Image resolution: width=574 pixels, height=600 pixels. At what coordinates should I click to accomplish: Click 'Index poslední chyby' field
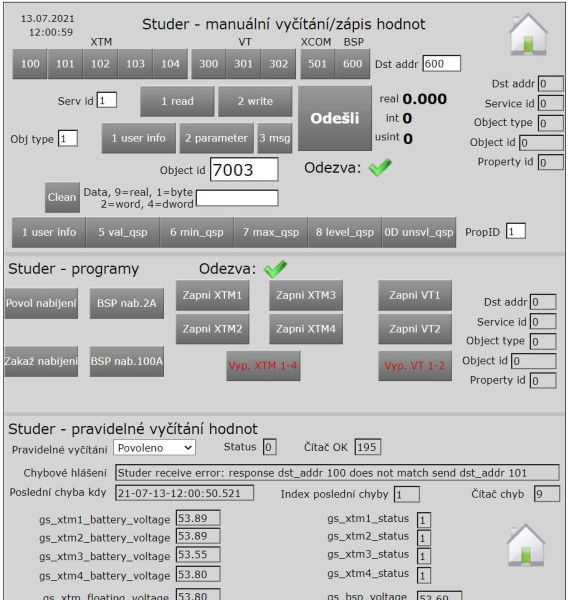click(x=407, y=494)
